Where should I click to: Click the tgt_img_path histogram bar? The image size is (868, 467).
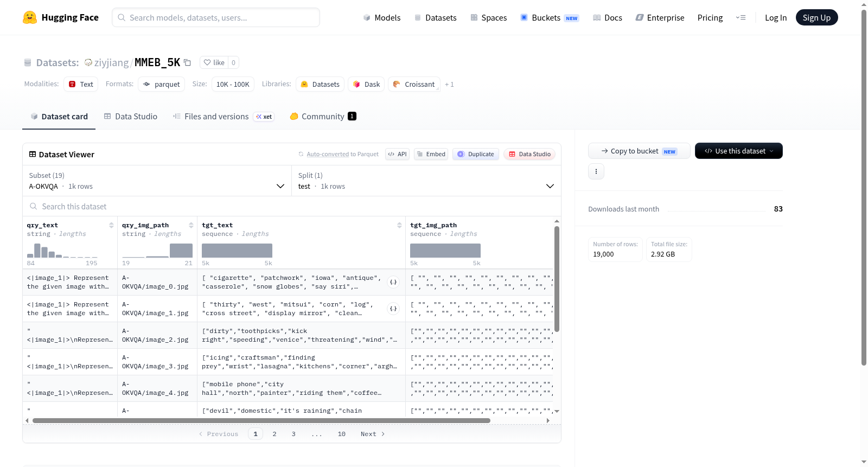pos(445,251)
